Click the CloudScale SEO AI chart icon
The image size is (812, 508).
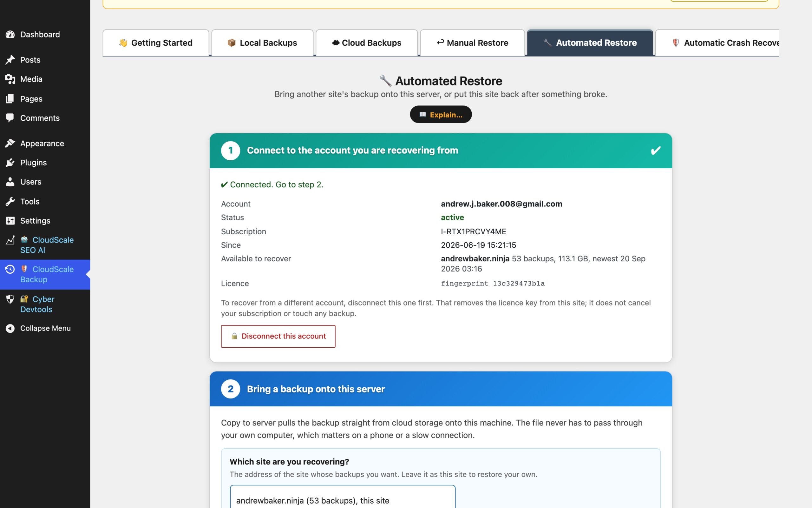click(x=10, y=240)
